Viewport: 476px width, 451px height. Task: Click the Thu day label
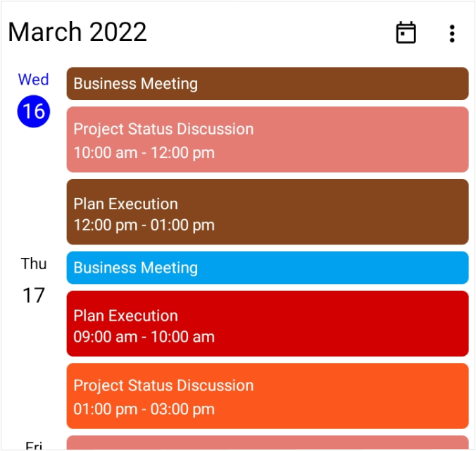[x=34, y=264]
